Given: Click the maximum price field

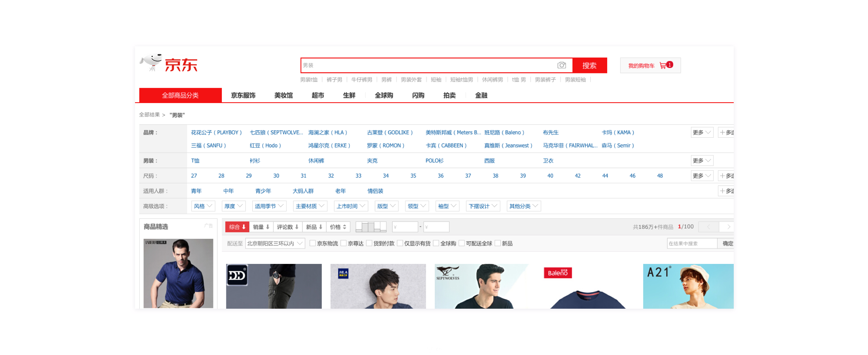Looking at the screenshot, I should [x=436, y=227].
